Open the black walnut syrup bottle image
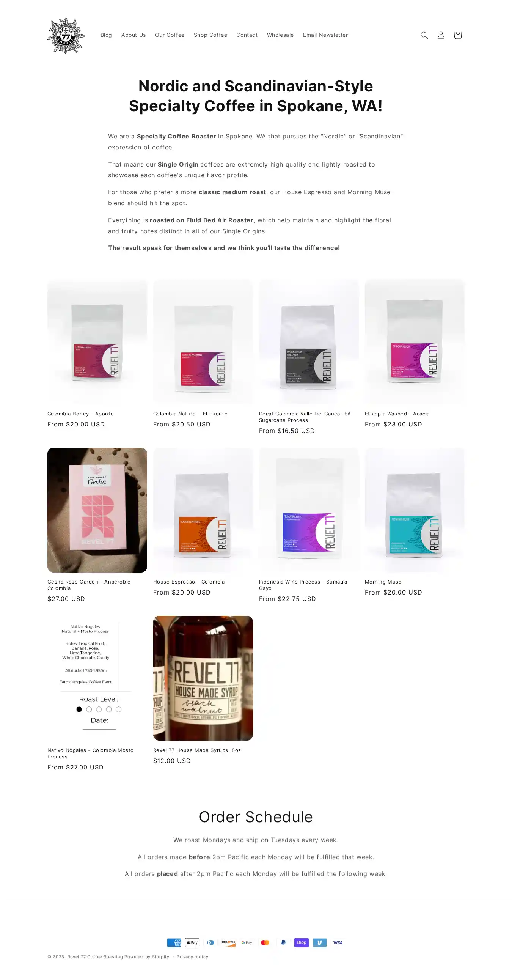The image size is (512, 980). [203, 678]
